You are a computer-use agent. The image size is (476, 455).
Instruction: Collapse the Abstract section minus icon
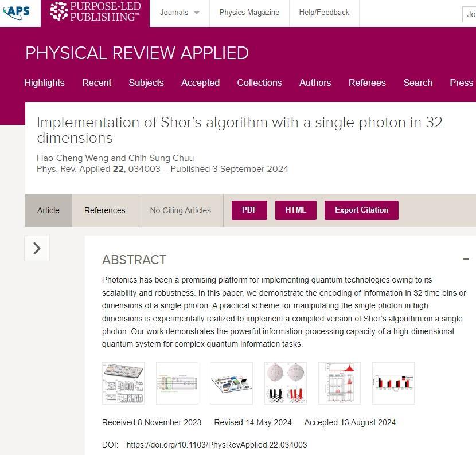pos(466,259)
